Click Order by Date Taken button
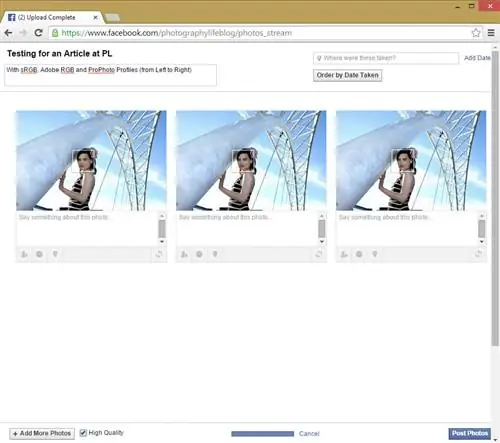Screen dimensions: 500x443 347,75
